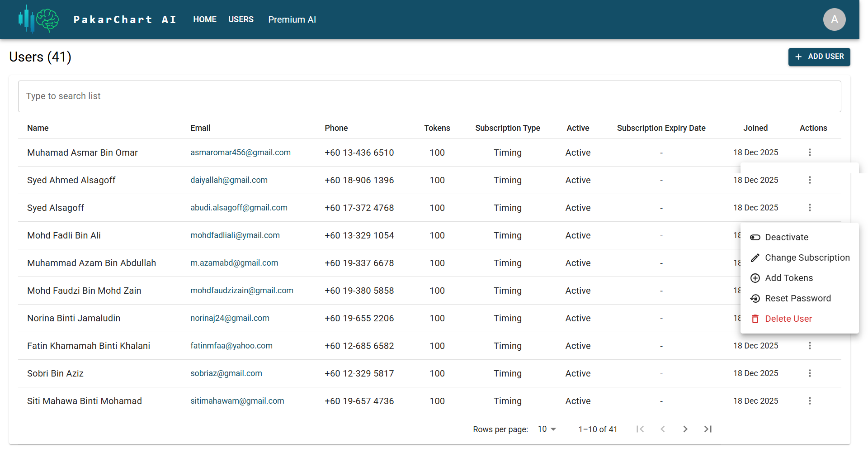This screenshot has height=453, width=868.
Task: Open actions menu for Syed Ahmed Alsagoff
Action: (x=810, y=180)
